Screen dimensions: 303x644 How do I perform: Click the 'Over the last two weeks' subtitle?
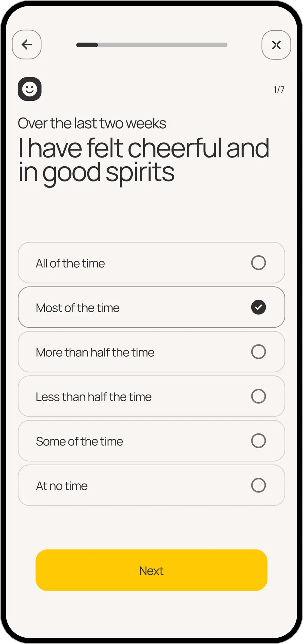coord(92,124)
